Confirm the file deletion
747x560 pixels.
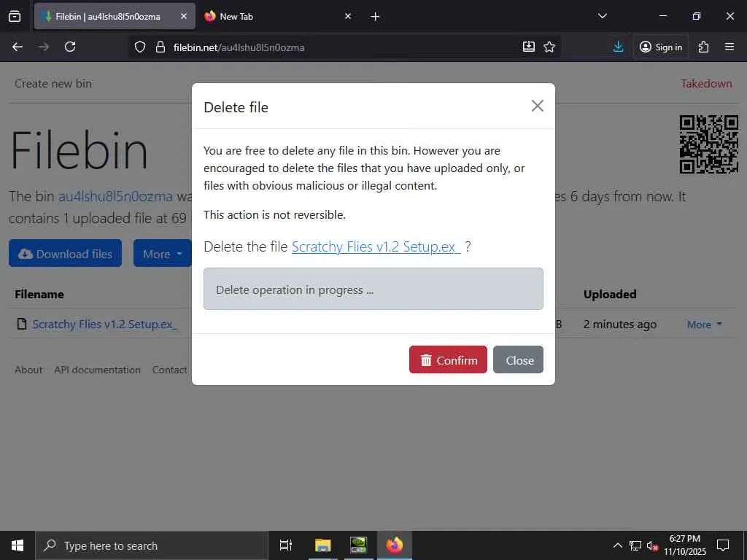pos(448,359)
